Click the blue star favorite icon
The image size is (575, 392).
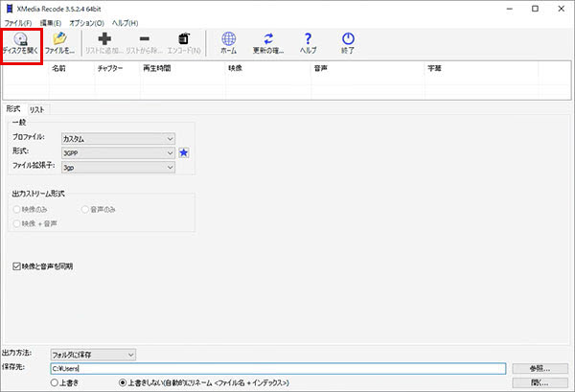[184, 152]
